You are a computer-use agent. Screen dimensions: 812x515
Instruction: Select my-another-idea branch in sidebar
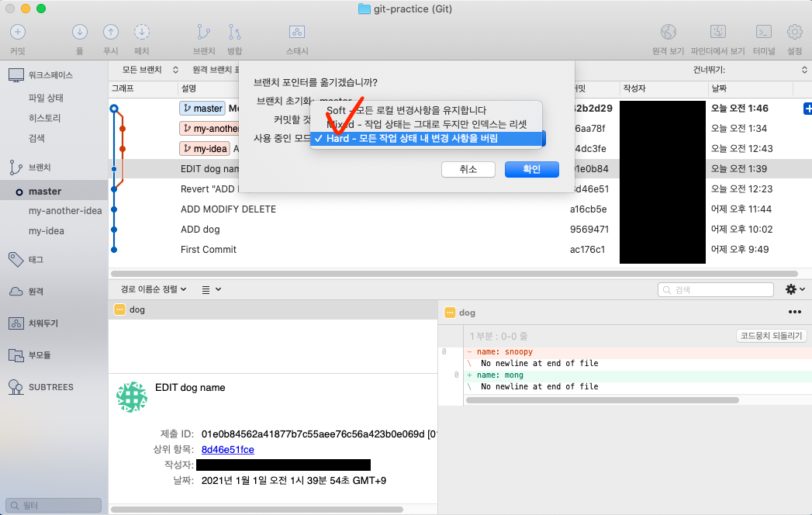click(65, 211)
